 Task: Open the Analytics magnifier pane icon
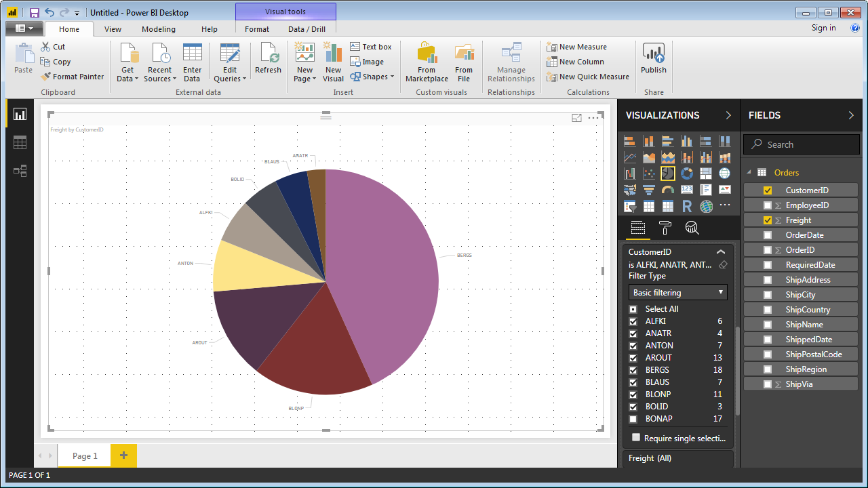tap(692, 228)
